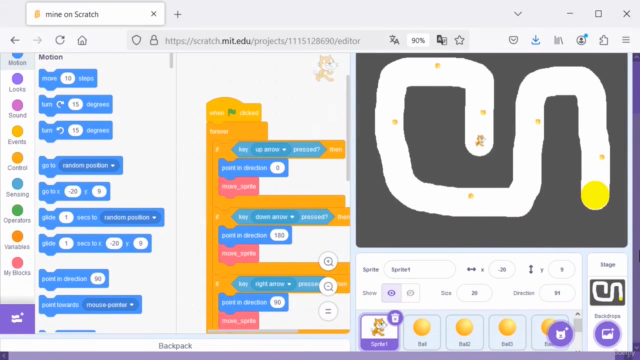Open the browser library icon

pos(558,40)
